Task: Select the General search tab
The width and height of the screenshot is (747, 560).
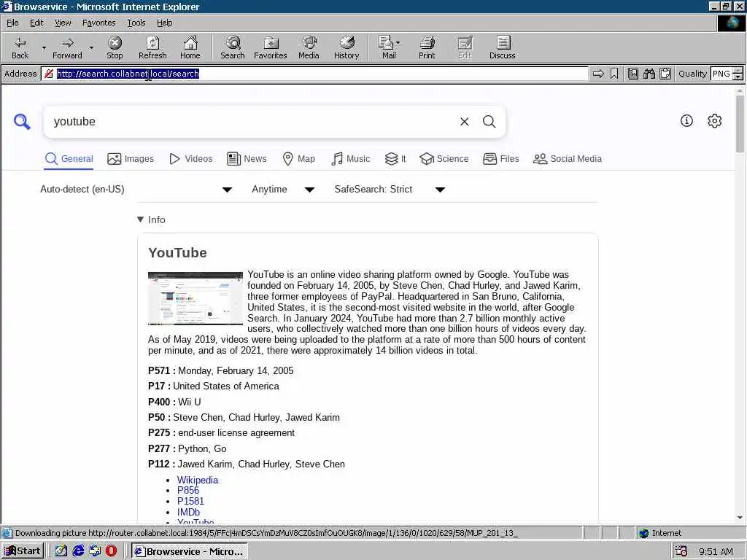Action: coord(69,159)
